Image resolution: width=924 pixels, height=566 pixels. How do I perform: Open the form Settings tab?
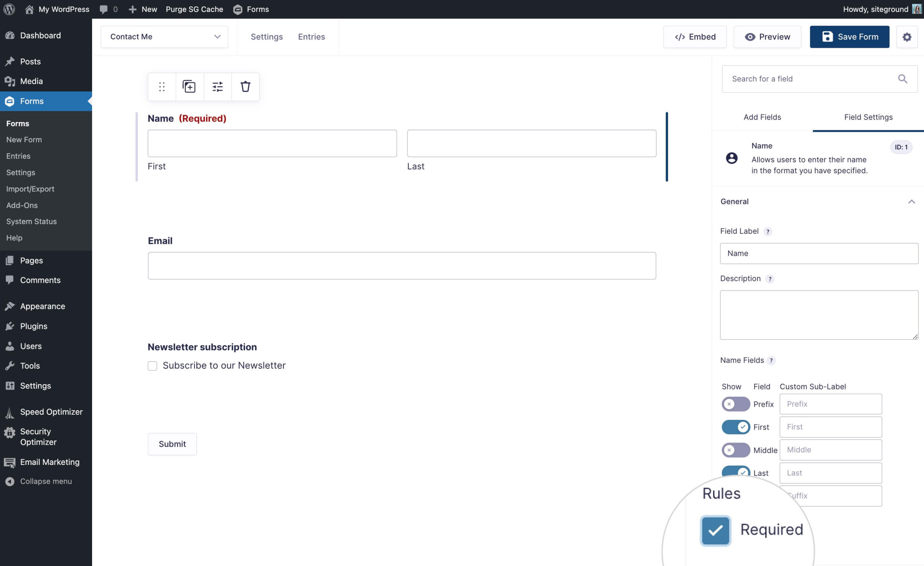(267, 37)
